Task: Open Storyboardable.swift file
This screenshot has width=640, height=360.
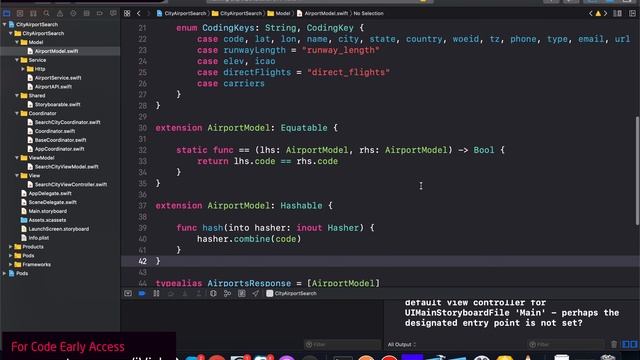Action: [57, 104]
